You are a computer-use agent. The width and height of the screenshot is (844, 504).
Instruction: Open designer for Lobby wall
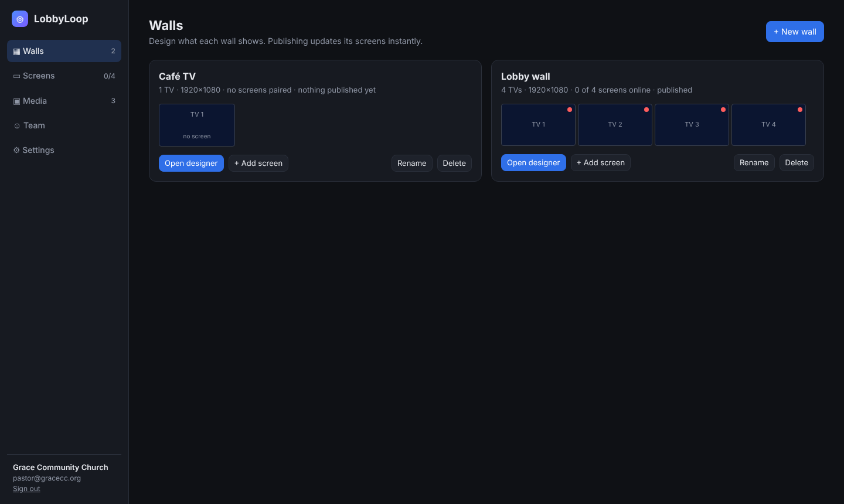[x=533, y=162]
